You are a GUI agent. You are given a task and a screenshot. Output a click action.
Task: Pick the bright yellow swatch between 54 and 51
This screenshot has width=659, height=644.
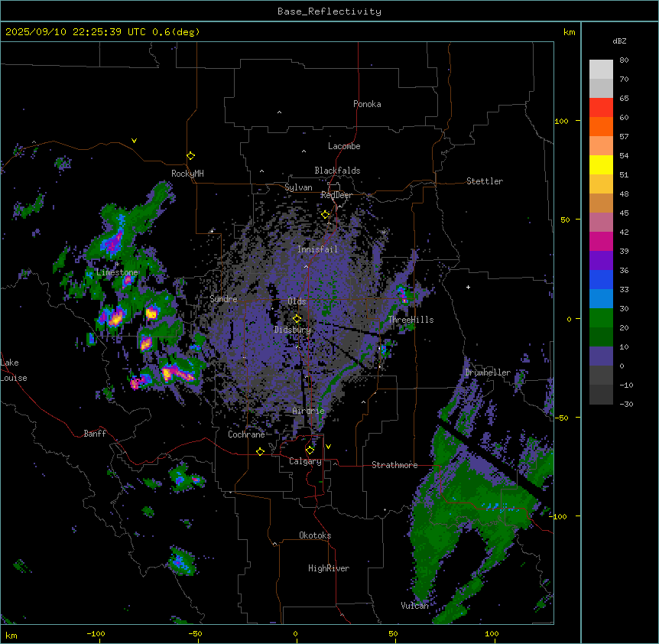[x=601, y=164]
